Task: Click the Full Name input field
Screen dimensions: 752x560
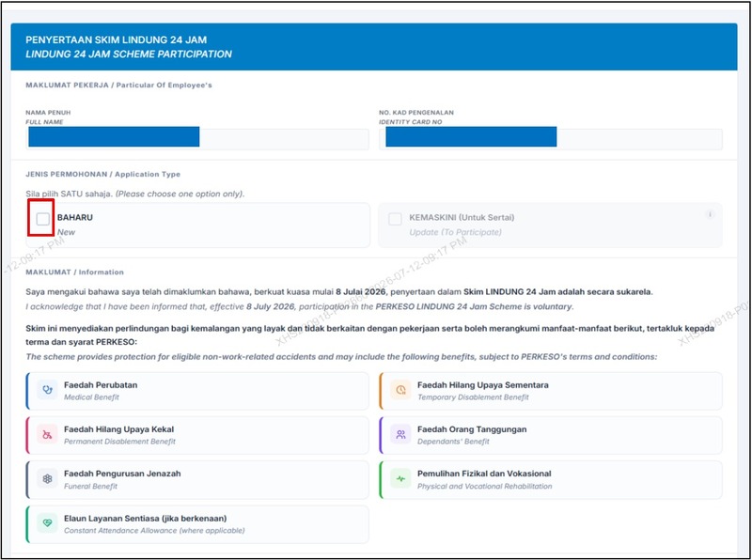Action: [197, 139]
